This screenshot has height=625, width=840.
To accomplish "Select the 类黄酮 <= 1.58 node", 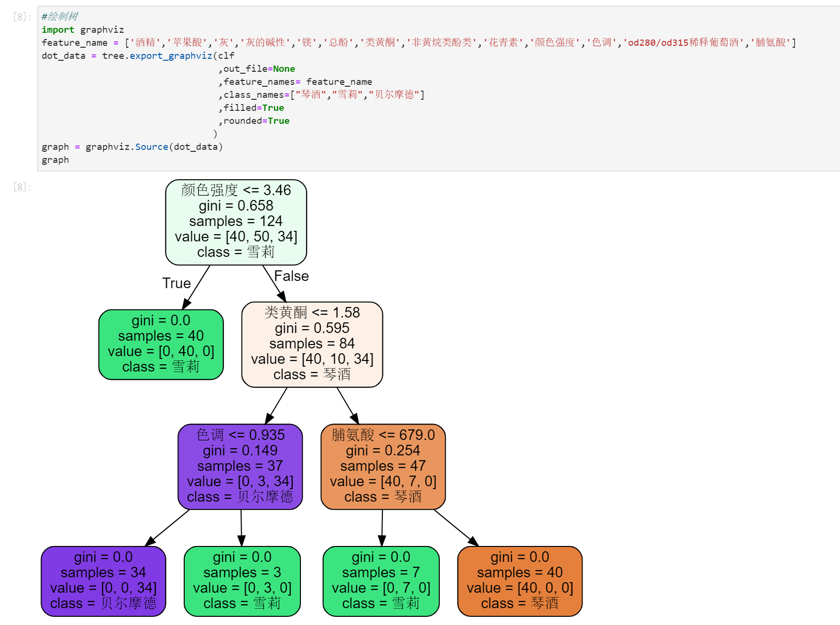I will (312, 343).
